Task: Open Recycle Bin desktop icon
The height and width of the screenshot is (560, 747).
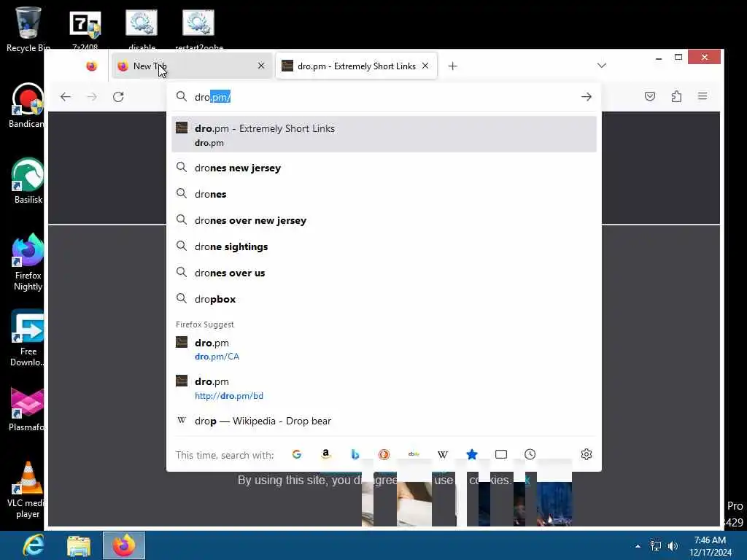Action: 28,28
